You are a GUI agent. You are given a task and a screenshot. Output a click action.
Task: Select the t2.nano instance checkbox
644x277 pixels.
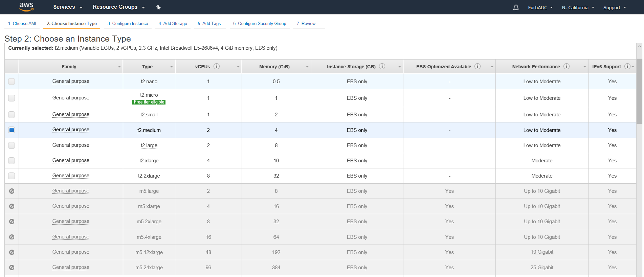tap(12, 82)
